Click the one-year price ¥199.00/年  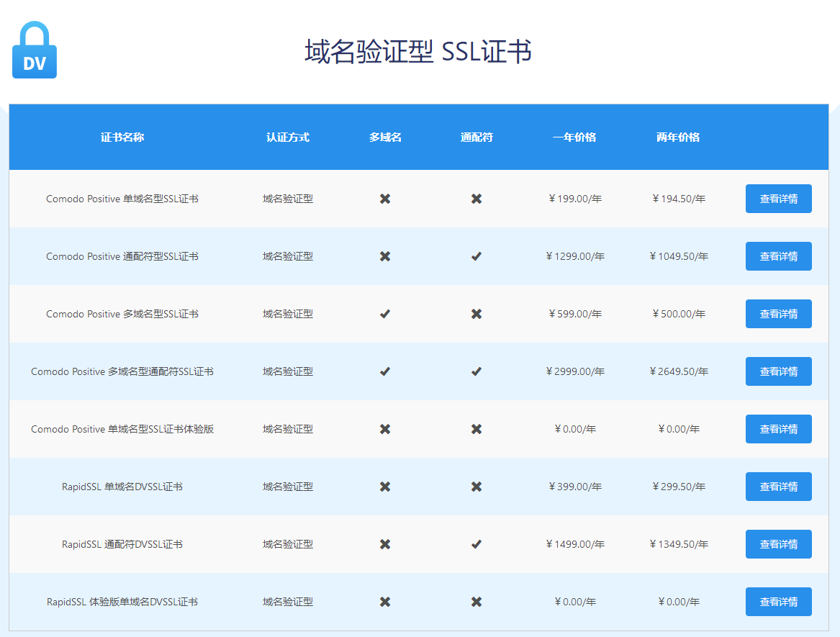click(x=575, y=199)
